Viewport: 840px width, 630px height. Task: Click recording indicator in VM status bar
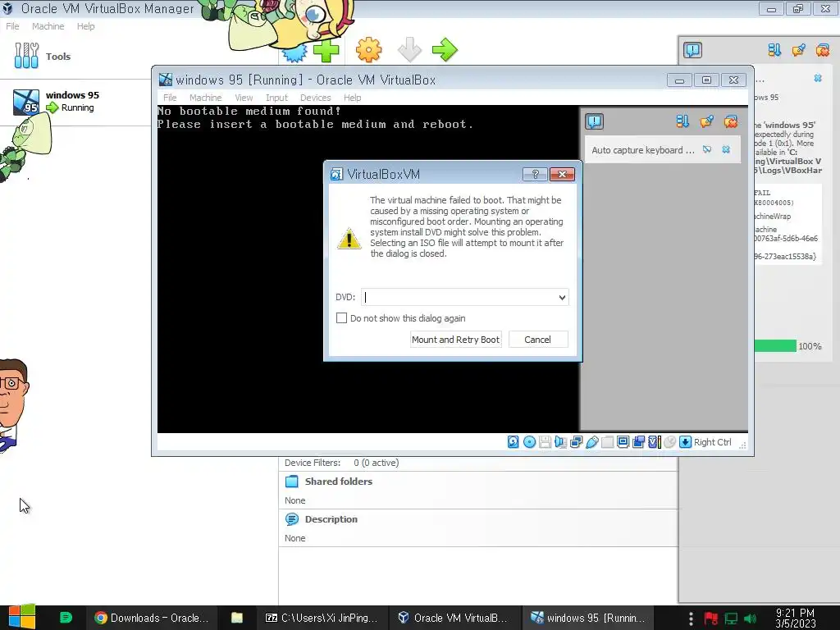click(638, 442)
